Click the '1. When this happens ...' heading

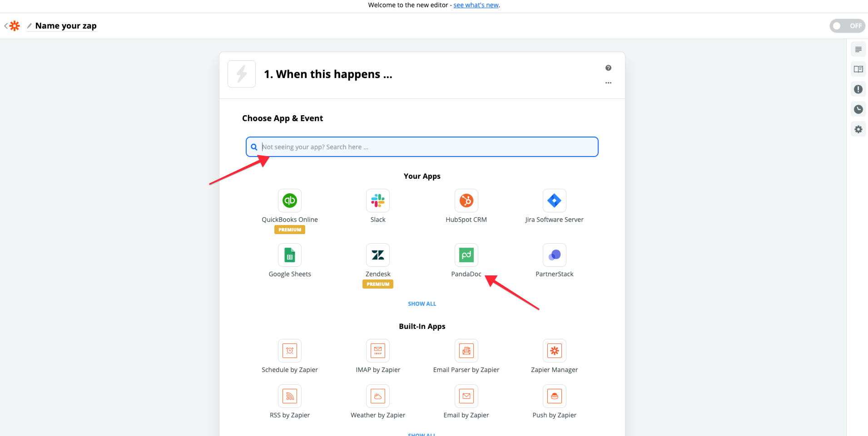328,74
